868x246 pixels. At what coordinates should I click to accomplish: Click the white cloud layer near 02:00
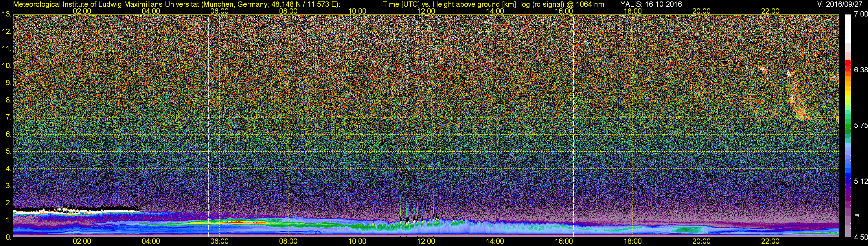76,211
